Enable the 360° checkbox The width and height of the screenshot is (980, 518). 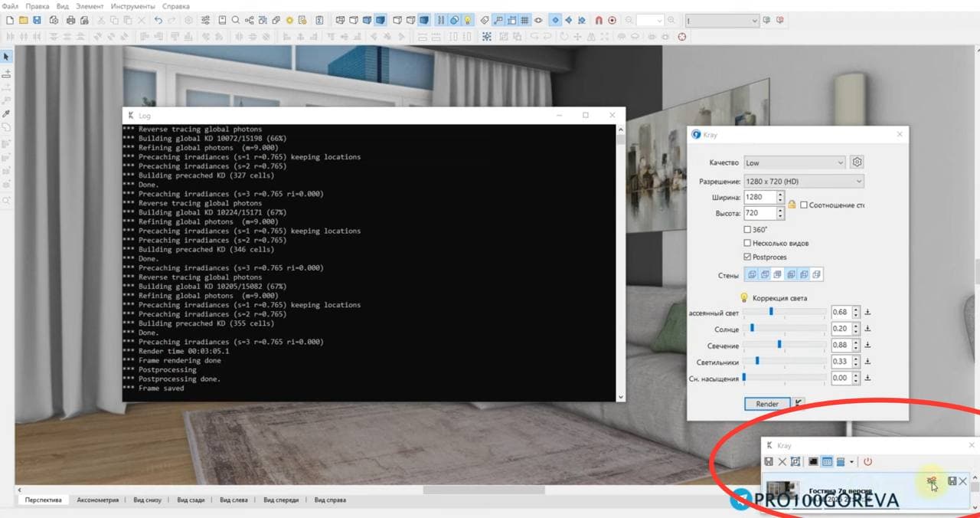click(x=747, y=229)
